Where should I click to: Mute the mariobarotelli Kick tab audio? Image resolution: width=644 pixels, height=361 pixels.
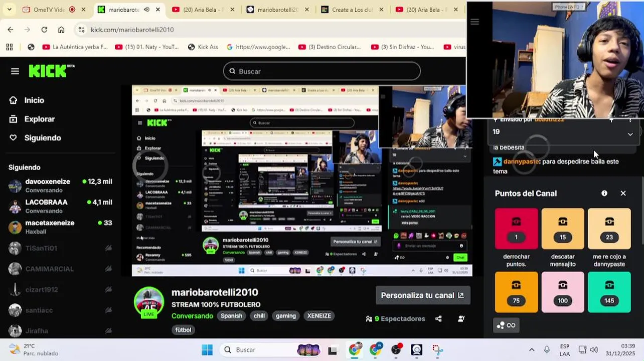146,10
